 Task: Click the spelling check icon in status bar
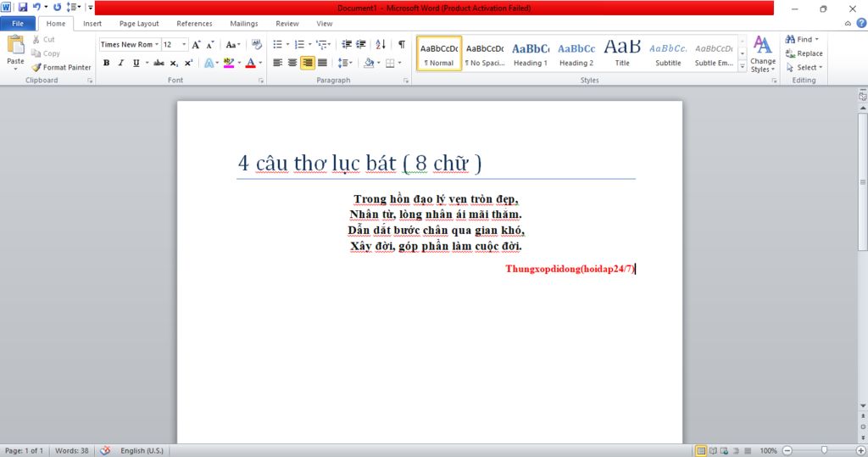105,450
